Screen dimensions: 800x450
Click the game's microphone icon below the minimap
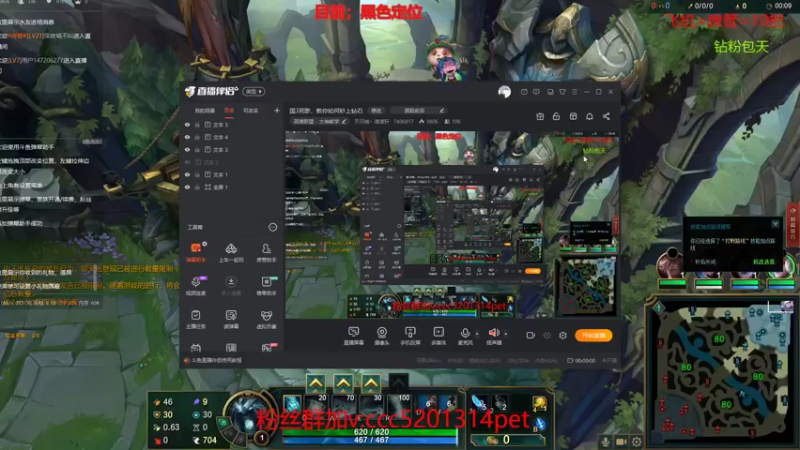(605, 442)
